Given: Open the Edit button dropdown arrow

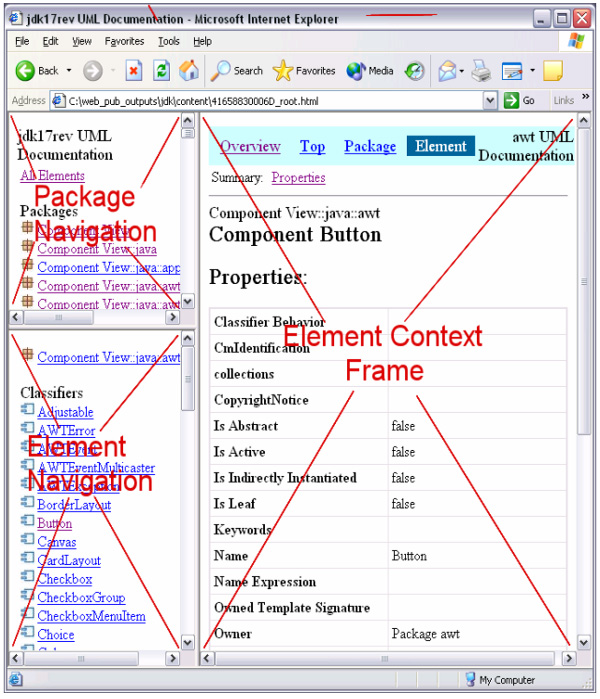Looking at the screenshot, I should click(x=532, y=70).
